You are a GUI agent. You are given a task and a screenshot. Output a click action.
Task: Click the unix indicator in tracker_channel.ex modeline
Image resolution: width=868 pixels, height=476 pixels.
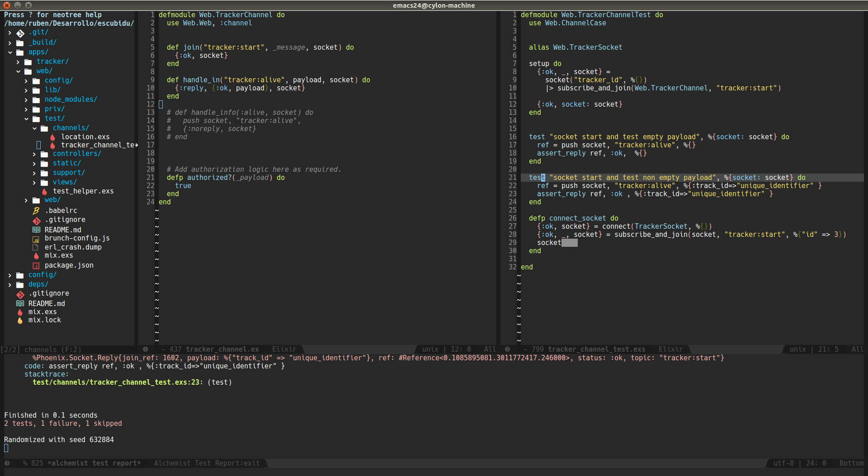pyautogui.click(x=430, y=349)
